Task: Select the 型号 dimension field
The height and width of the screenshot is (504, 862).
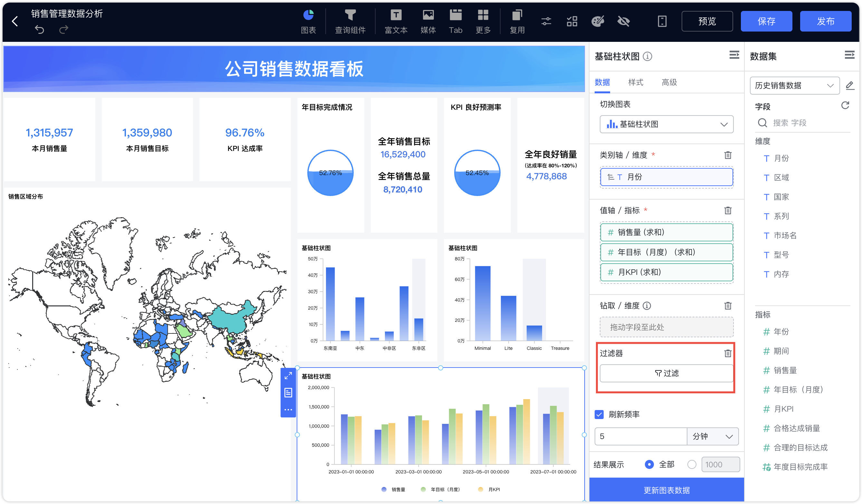Action: point(781,255)
